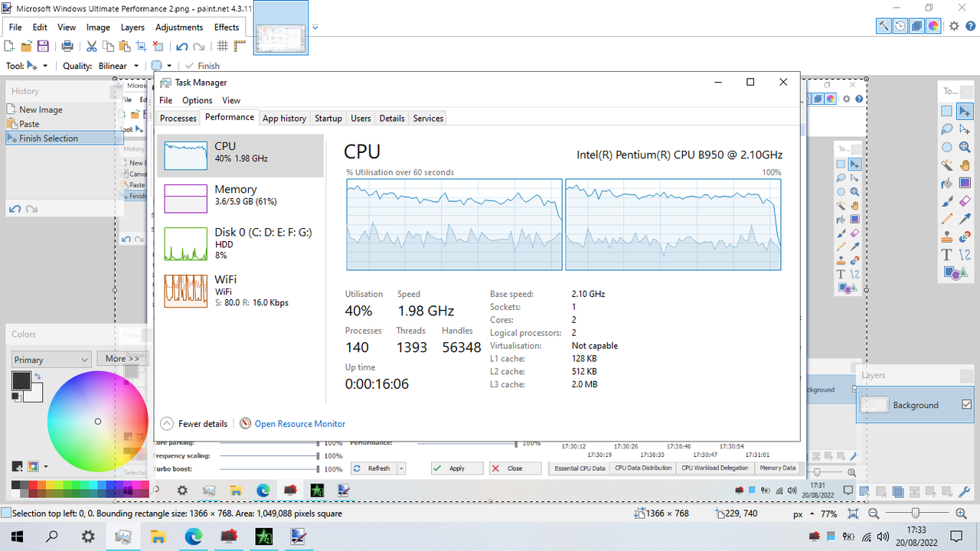Viewport: 980px width, 551px height.
Task: Toggle the pixel grid toolbar button
Action: click(x=223, y=46)
